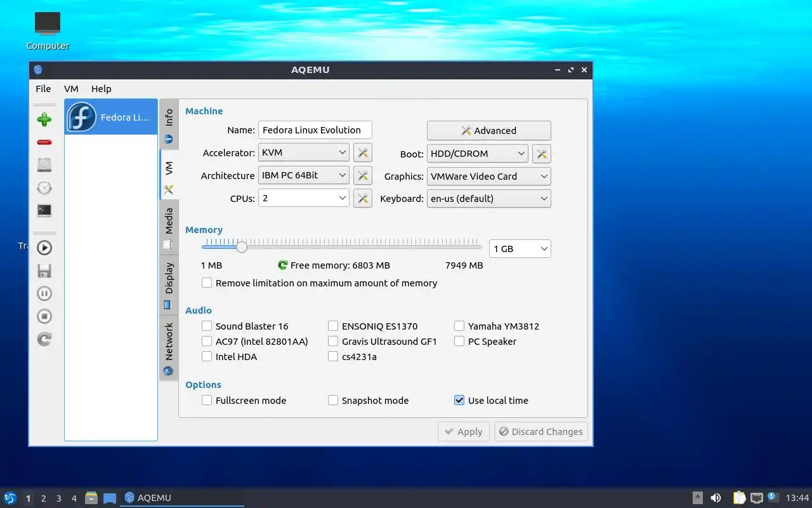Click the Apply button
812x508 pixels.
coord(464,432)
